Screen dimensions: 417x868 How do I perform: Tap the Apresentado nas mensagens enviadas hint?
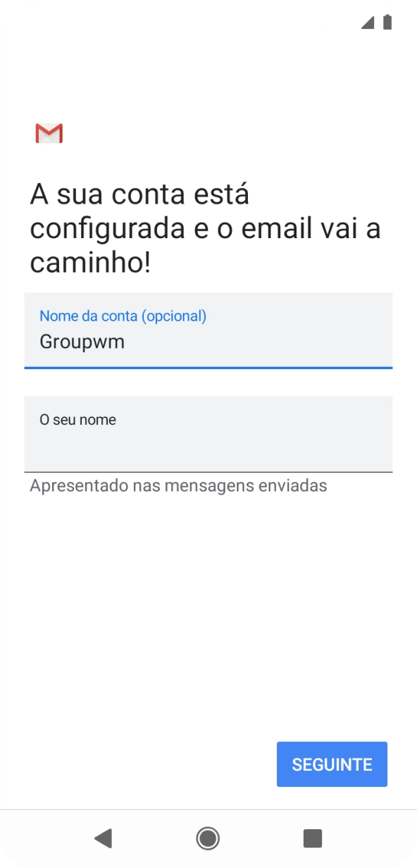point(178,485)
